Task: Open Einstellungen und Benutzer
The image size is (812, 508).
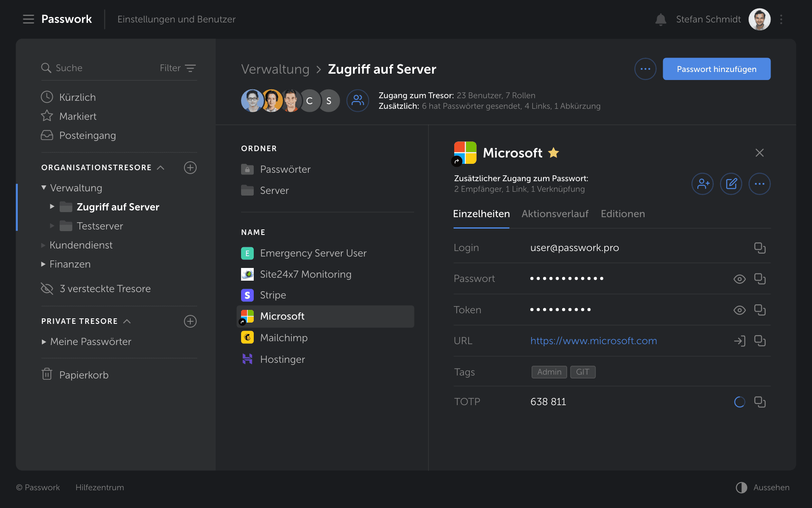Action: [176, 19]
